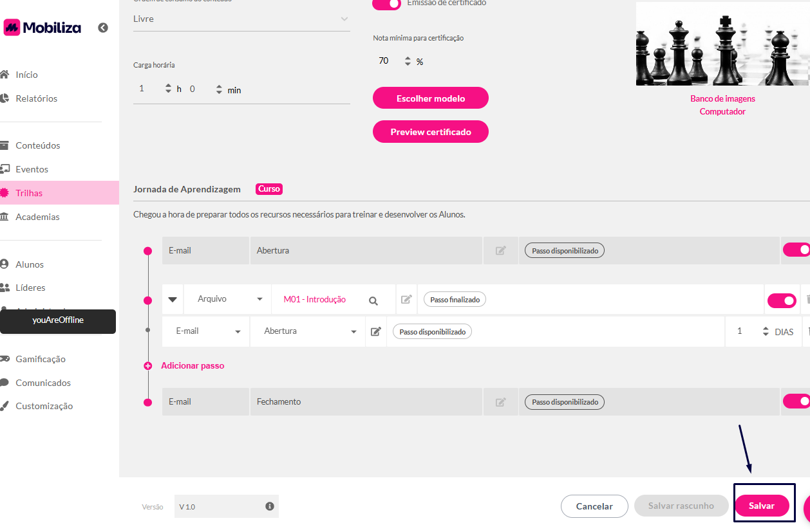The image size is (810, 532).
Task: Open the Arquivo step type dropdown
Action: [x=228, y=299]
